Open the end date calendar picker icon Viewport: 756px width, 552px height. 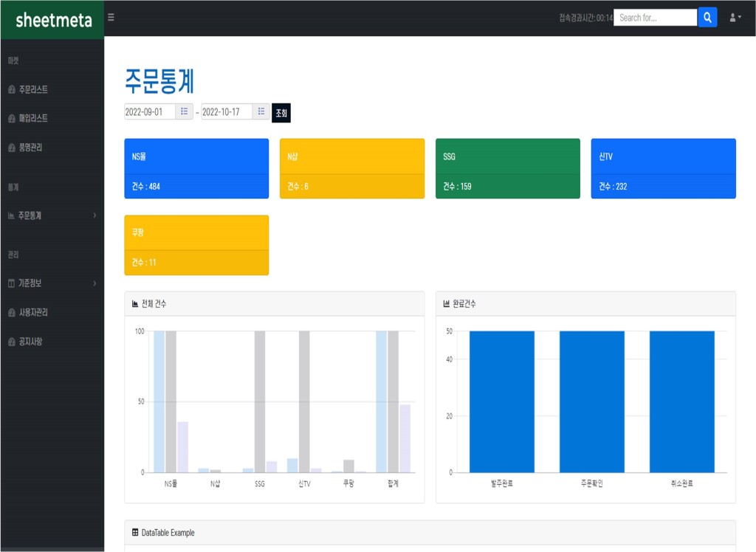point(261,112)
